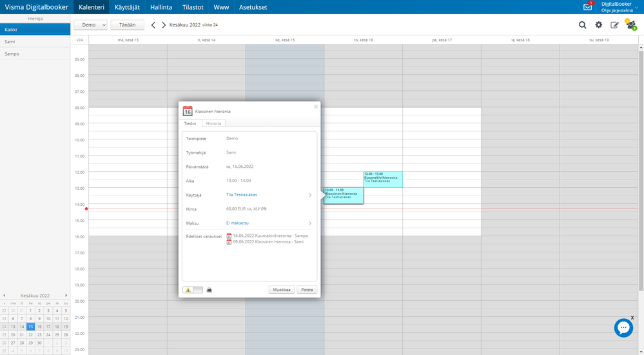
Task: Open the messages envelope icon
Action: click(x=588, y=7)
